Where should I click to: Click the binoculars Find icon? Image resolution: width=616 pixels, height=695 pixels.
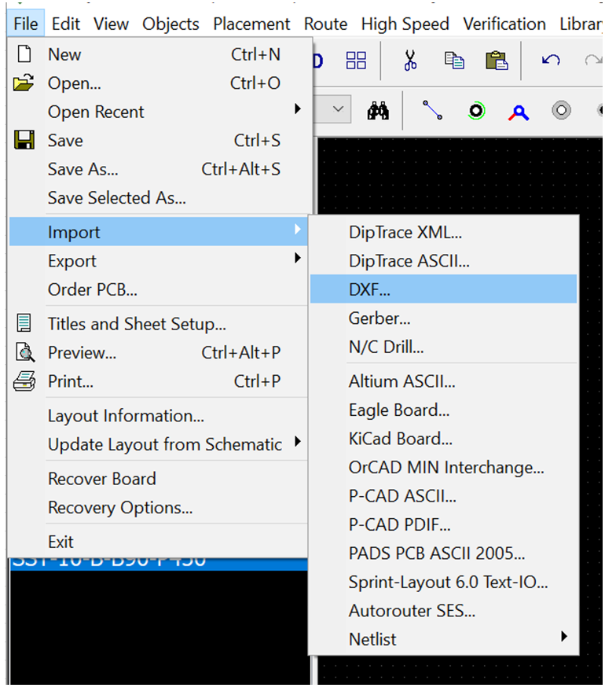click(x=378, y=111)
